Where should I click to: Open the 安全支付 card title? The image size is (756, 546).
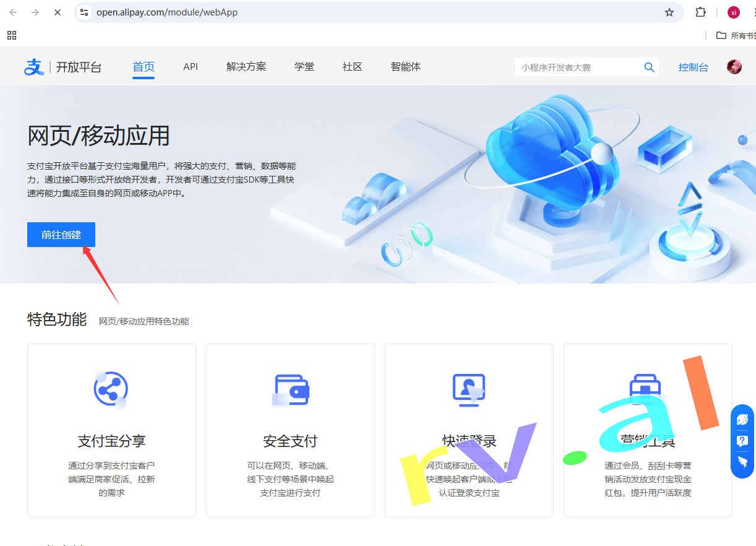pyautogui.click(x=290, y=441)
